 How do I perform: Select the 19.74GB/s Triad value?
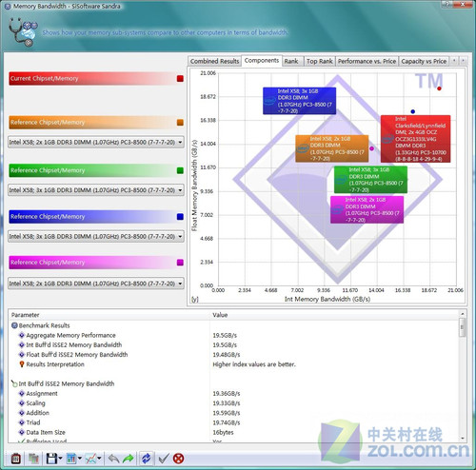point(227,422)
